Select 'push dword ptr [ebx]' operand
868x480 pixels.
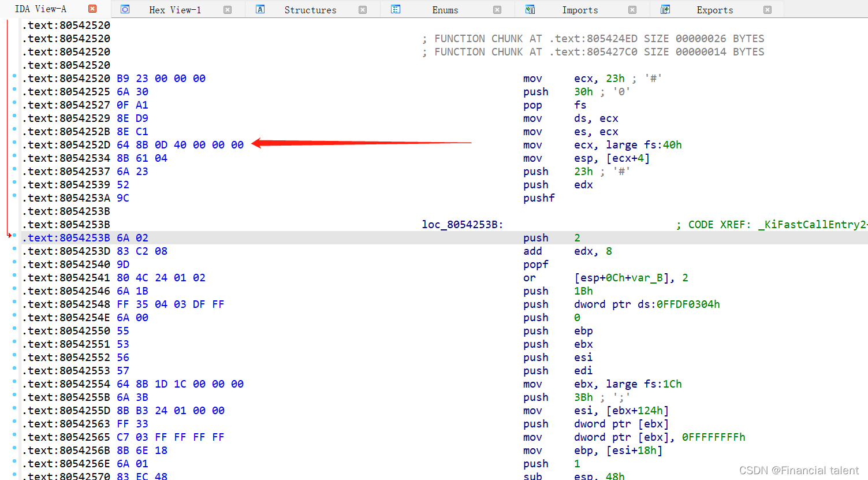click(x=621, y=424)
